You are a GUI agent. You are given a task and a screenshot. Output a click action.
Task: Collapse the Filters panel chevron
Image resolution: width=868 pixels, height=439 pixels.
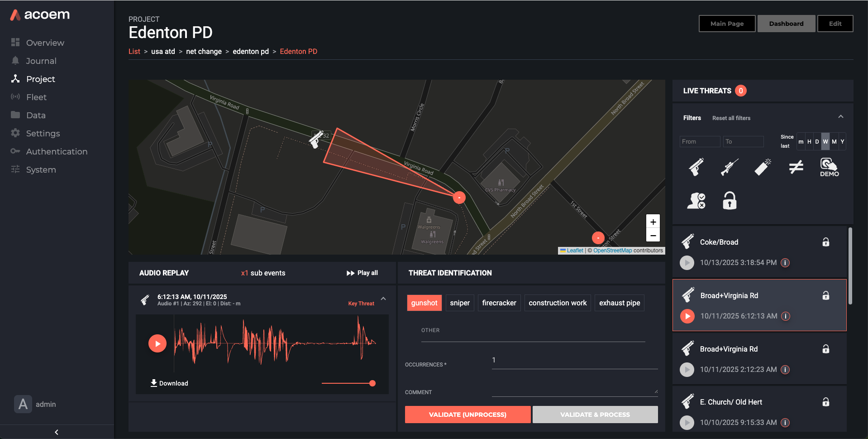click(841, 116)
